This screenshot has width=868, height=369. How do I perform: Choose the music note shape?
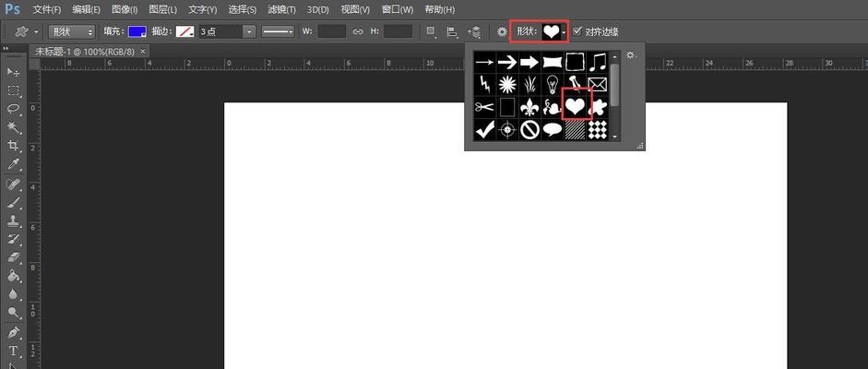pos(598,63)
